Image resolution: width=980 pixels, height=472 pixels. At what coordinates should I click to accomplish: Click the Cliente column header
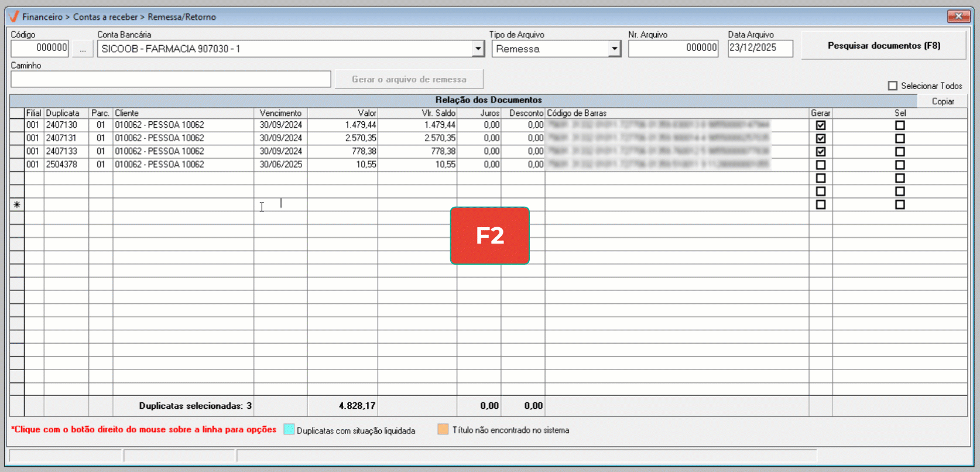pyautogui.click(x=183, y=113)
